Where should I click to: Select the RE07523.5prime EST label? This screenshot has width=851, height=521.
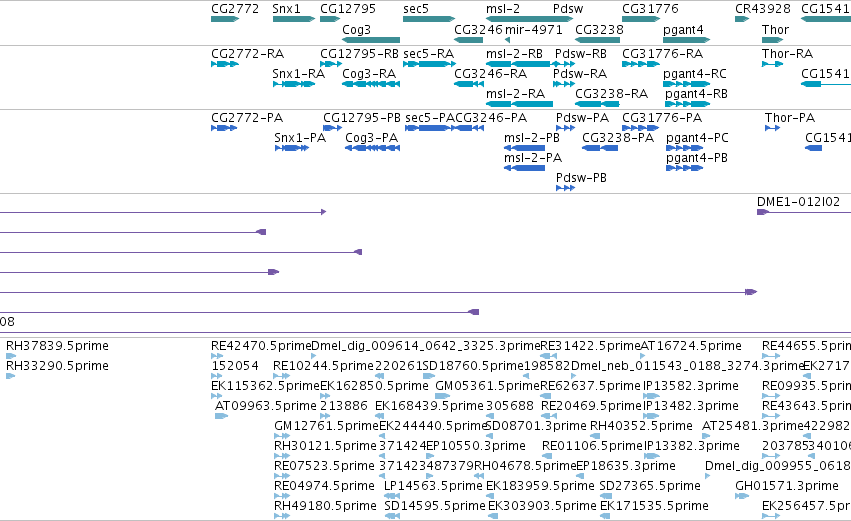pos(324,466)
